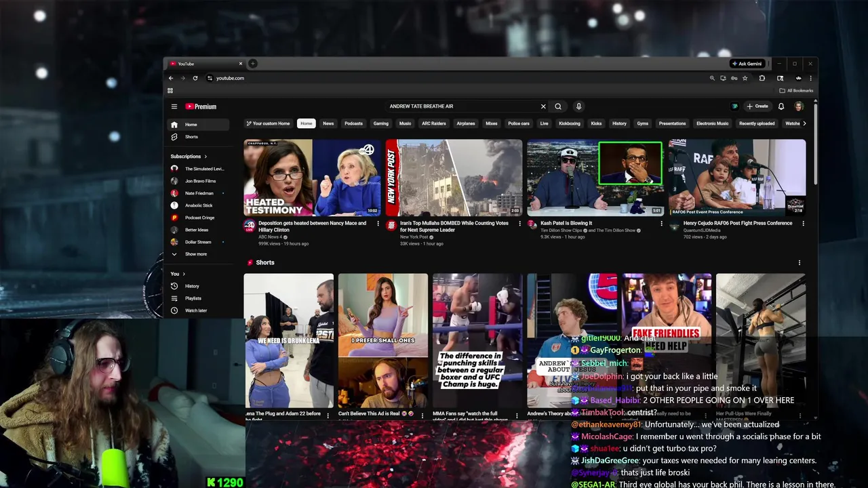Open the browser extensions puzzle icon
868x488 pixels.
click(x=762, y=78)
